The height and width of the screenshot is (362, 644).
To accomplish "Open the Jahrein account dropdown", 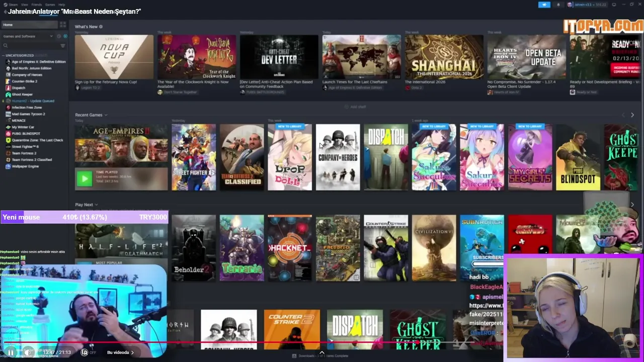I will coord(587,5).
